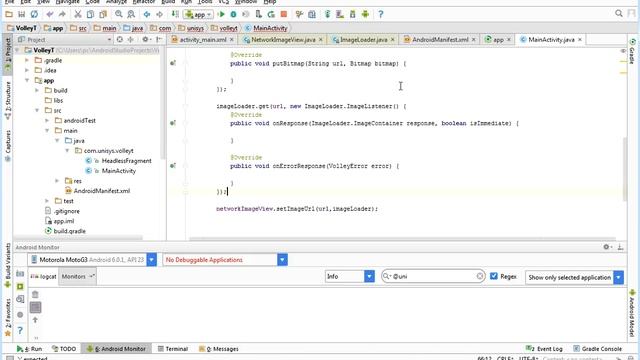Select the logcat tab
The height and width of the screenshot is (360, 640).
pos(44,276)
